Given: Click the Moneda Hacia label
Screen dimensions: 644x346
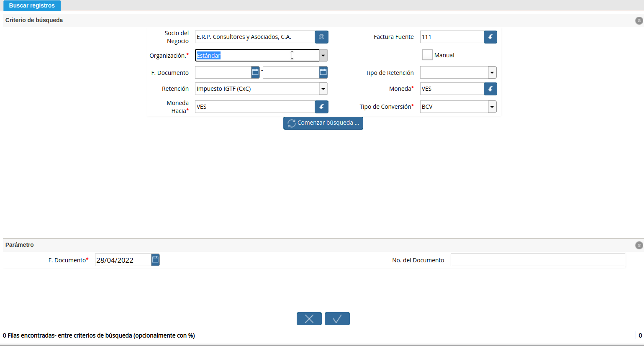Looking at the screenshot, I should click(x=178, y=107).
